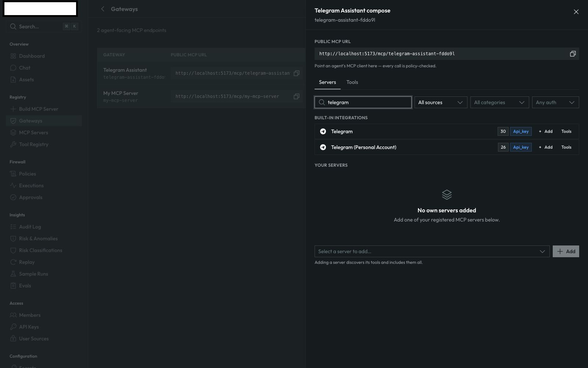The width and height of the screenshot is (588, 368).
Task: Open the Executions page
Action: tap(44, 185)
